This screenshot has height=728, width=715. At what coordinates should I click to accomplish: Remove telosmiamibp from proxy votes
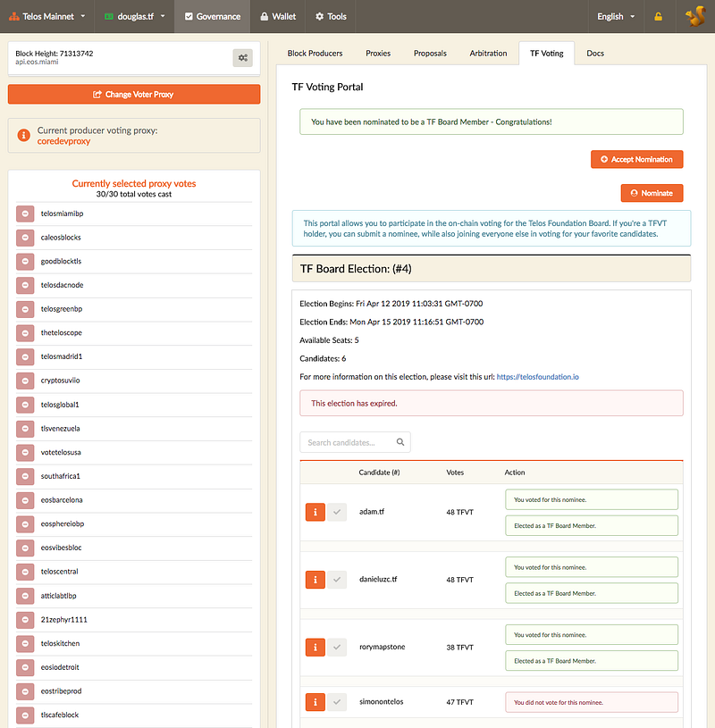tap(25, 214)
